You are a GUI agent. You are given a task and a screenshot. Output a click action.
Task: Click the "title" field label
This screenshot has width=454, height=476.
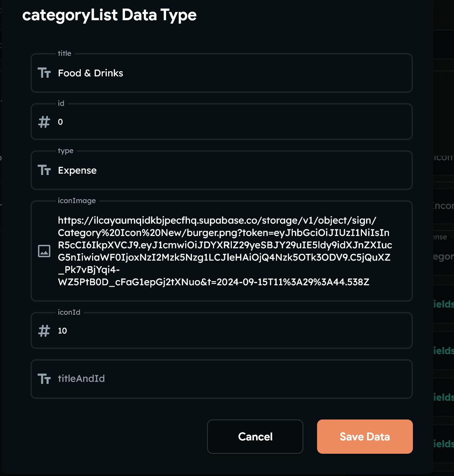tap(64, 53)
